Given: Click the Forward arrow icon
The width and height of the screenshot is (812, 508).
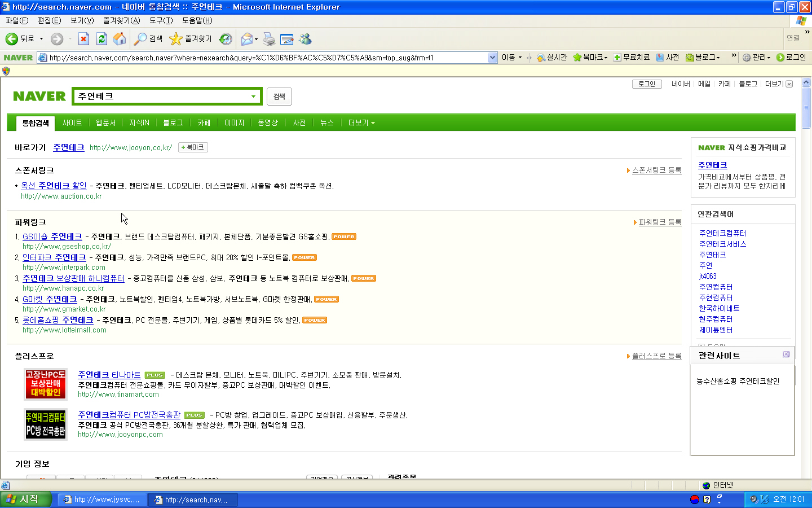Looking at the screenshot, I should 56,39.
